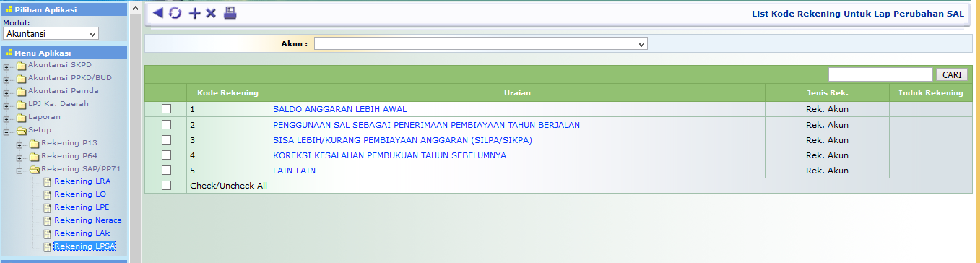Click the search text field beside CARI

(880, 74)
